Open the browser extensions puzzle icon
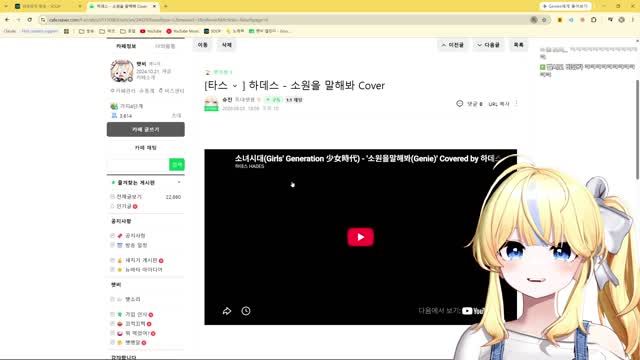The height and width of the screenshot is (360, 640). click(x=593, y=20)
